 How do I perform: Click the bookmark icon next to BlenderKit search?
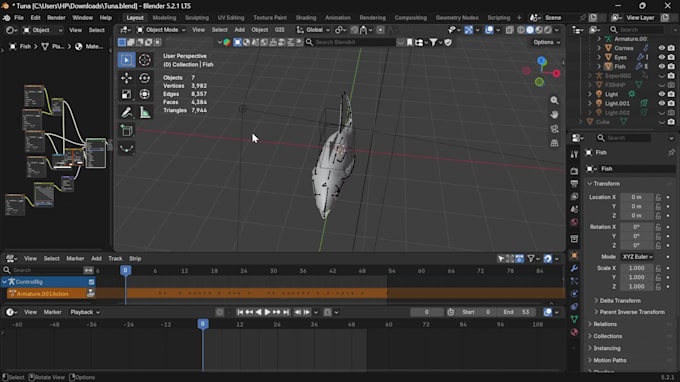pos(409,42)
